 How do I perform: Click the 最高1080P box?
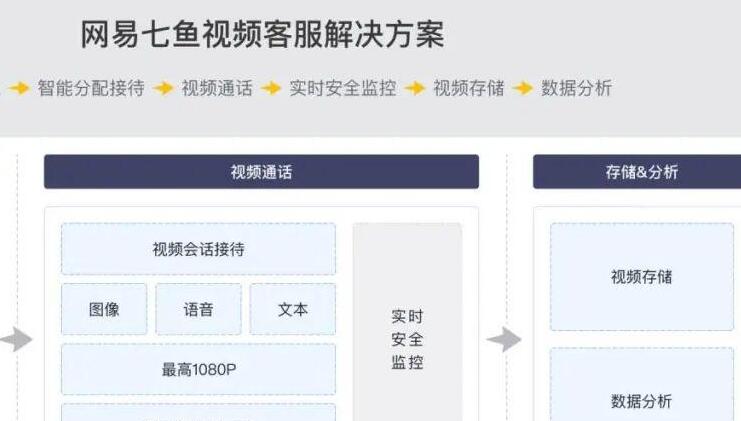pyautogui.click(x=198, y=369)
